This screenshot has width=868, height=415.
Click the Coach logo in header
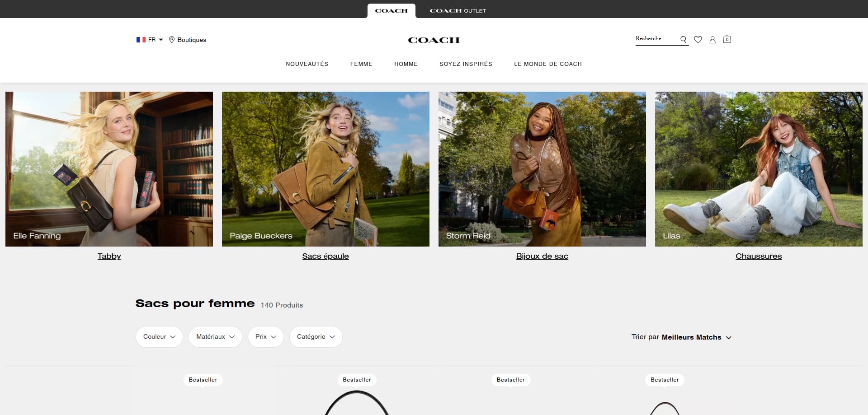tap(434, 40)
